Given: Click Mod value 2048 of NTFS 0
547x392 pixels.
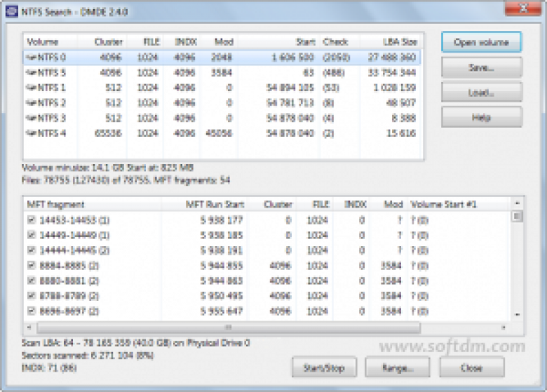Looking at the screenshot, I should pyautogui.click(x=222, y=58).
